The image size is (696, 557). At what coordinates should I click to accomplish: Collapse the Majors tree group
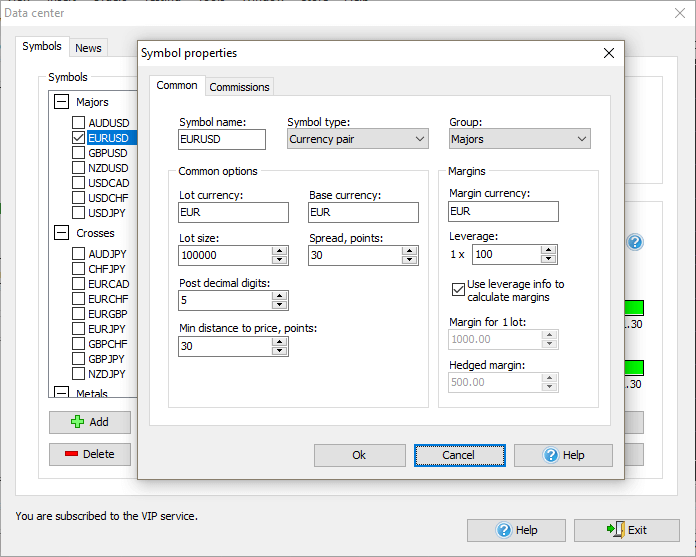62,102
